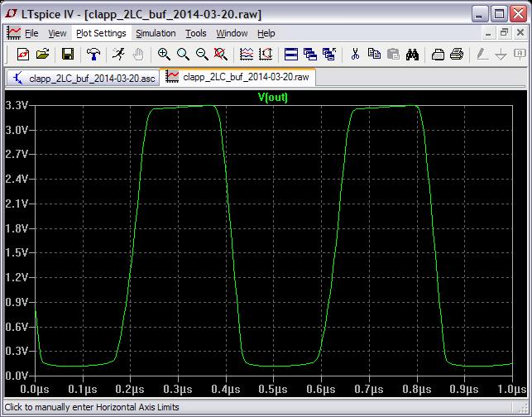Image resolution: width=532 pixels, height=417 pixels.
Task: Click the LTspice application icon in the title bar
Action: point(11,14)
